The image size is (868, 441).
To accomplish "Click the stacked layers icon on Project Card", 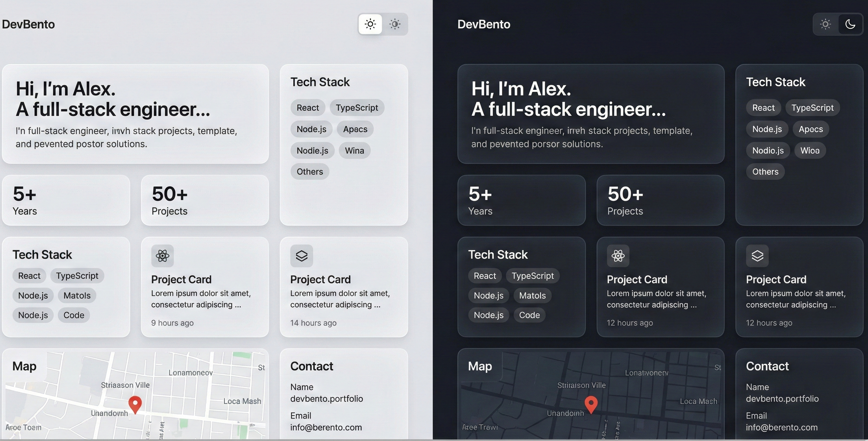I will click(301, 256).
